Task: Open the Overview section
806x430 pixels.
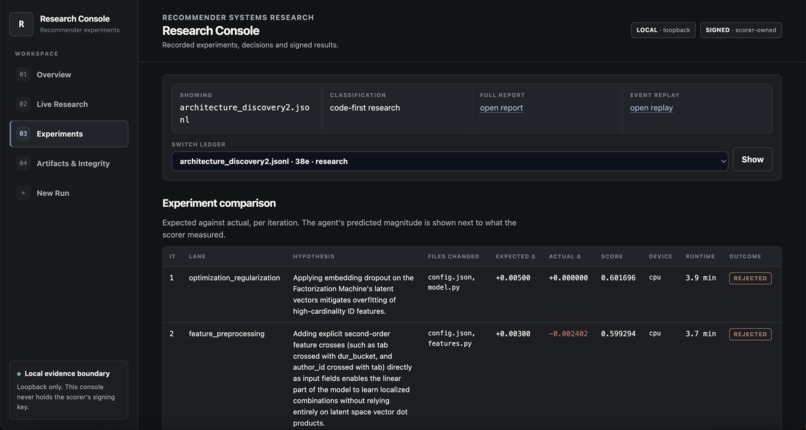Action: tap(69, 74)
